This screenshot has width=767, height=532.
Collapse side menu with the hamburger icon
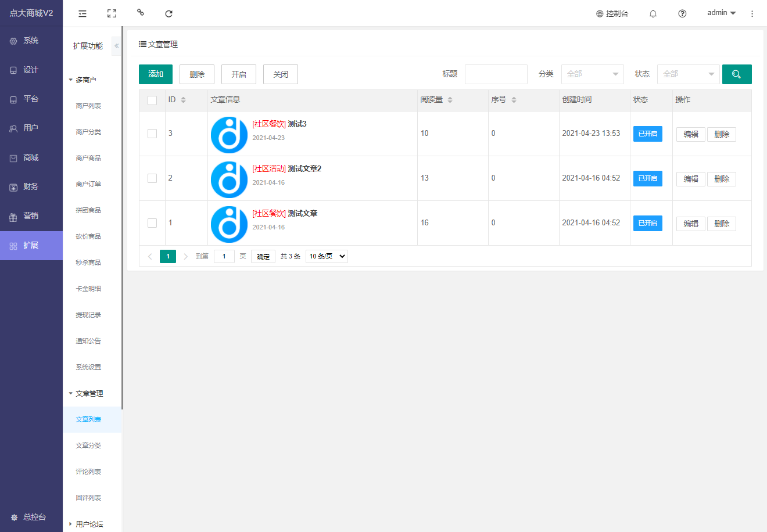(83, 13)
